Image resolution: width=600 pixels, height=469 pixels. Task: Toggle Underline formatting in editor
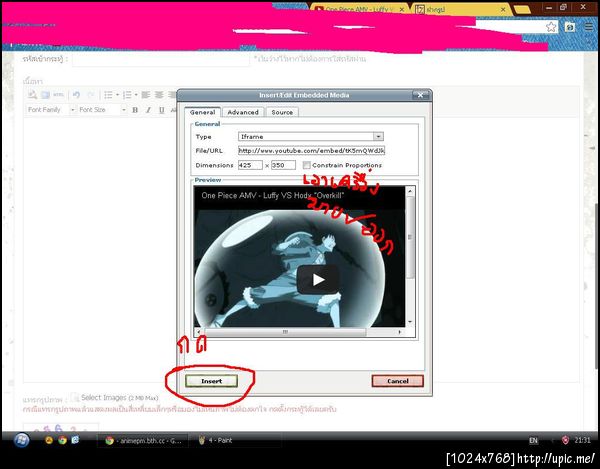point(161,110)
